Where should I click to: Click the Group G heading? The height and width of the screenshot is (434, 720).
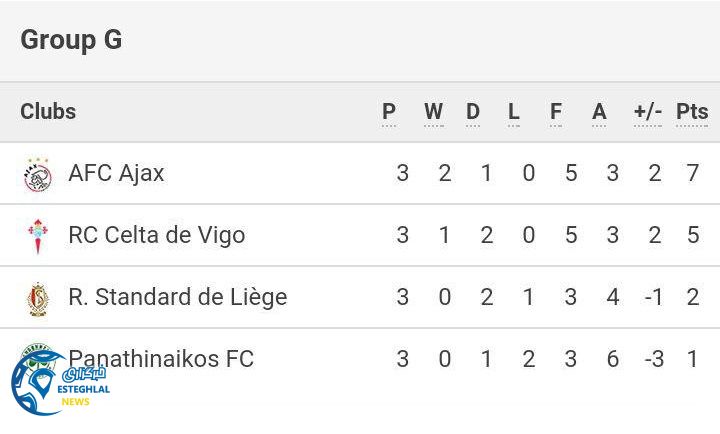tap(71, 40)
